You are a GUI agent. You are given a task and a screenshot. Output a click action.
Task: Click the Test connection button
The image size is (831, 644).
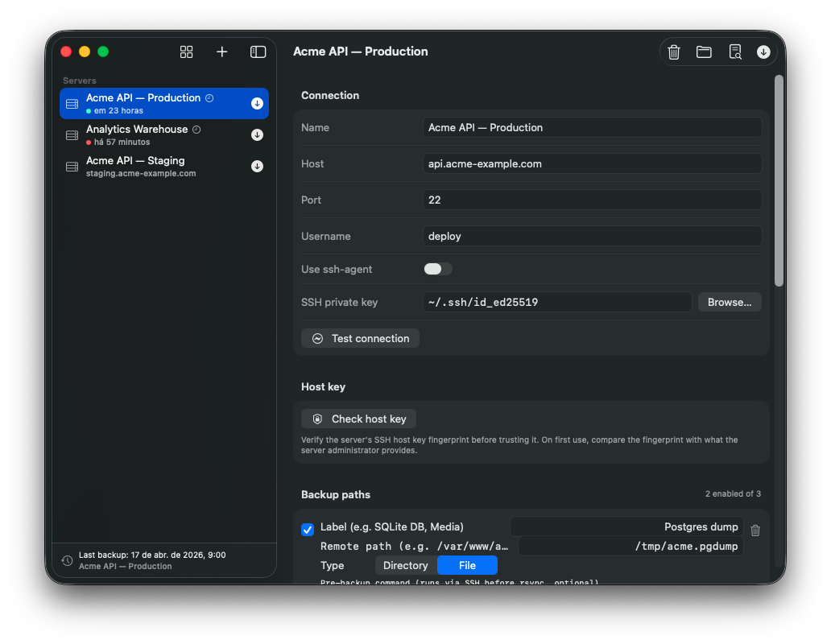tap(360, 338)
